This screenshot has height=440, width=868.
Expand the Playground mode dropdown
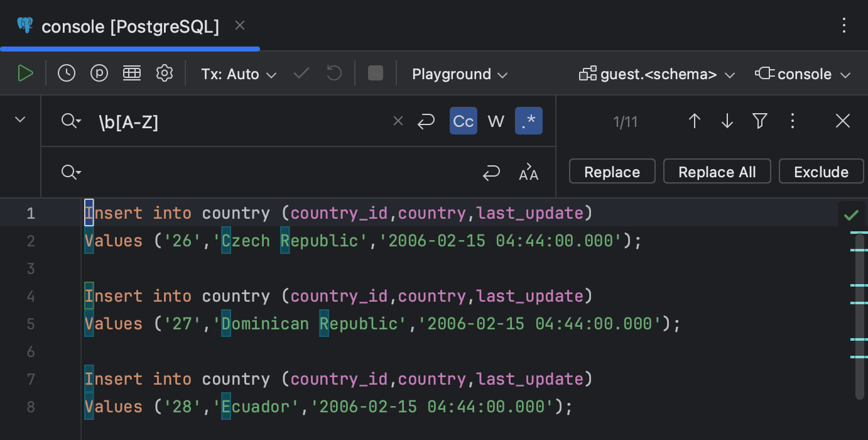click(460, 74)
